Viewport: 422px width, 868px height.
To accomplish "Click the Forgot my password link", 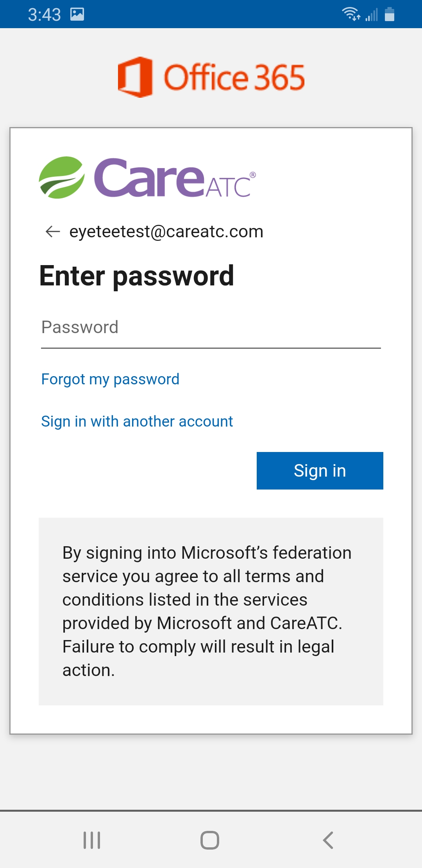I will [110, 379].
